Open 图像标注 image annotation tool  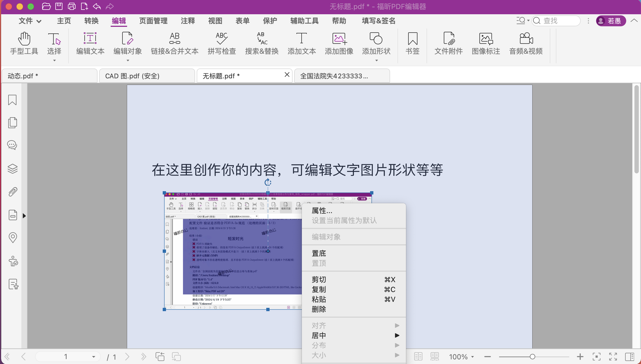click(x=485, y=44)
